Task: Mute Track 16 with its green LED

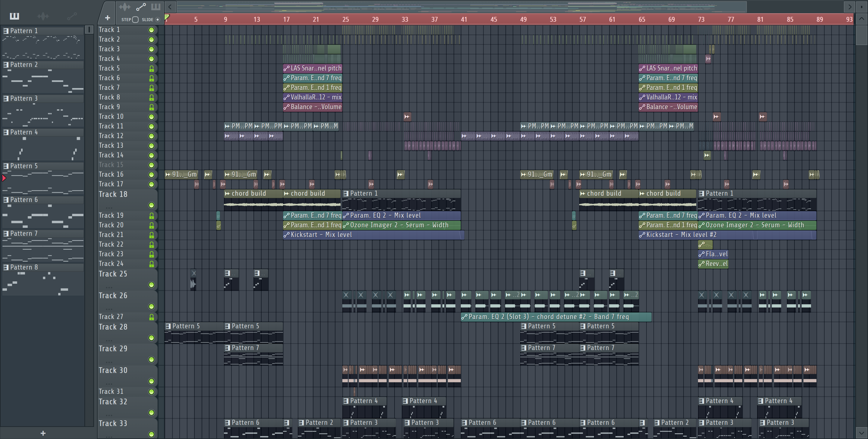Action: (152, 175)
